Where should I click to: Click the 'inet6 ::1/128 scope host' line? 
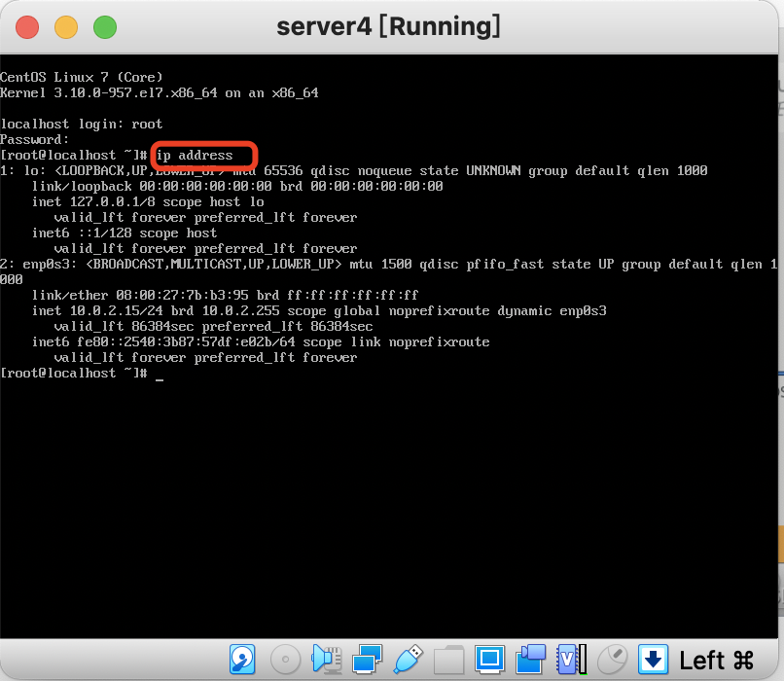124,233
